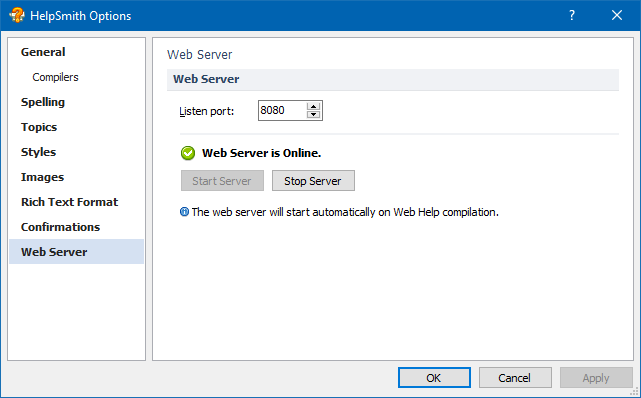
Task: Select the Confirmations category
Action: click(x=76, y=227)
